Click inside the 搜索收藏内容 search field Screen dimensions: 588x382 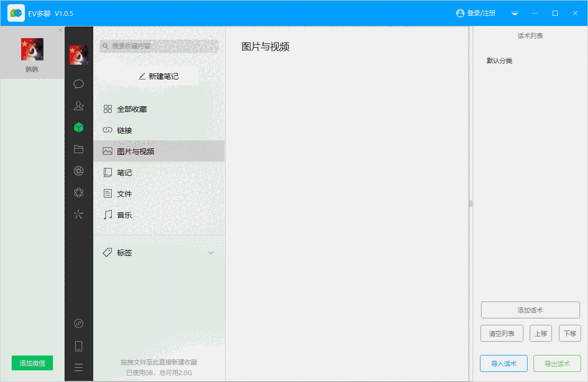click(159, 46)
